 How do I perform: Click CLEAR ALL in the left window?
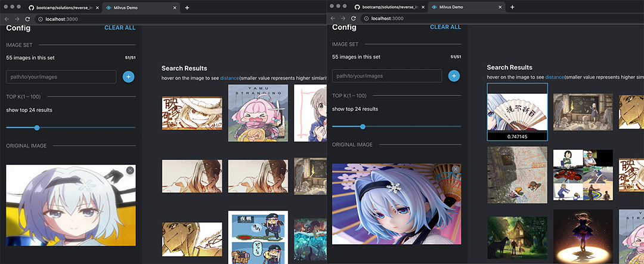120,27
